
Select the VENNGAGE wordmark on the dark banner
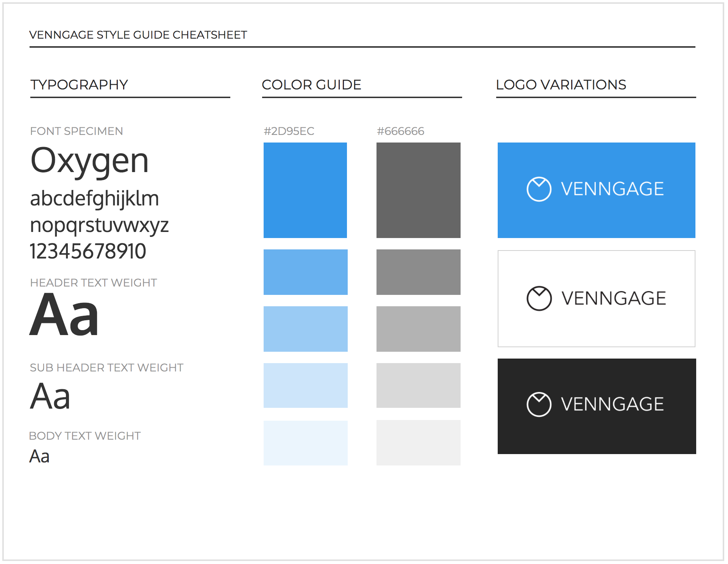[612, 404]
